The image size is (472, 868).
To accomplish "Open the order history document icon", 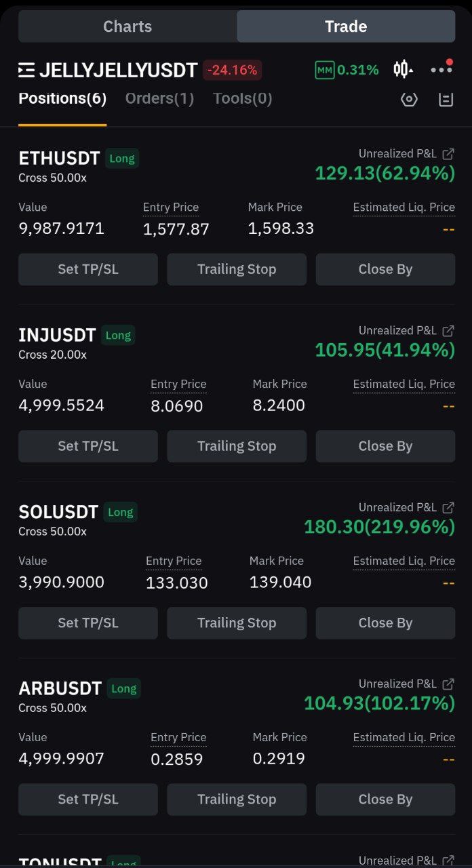I will [x=446, y=100].
